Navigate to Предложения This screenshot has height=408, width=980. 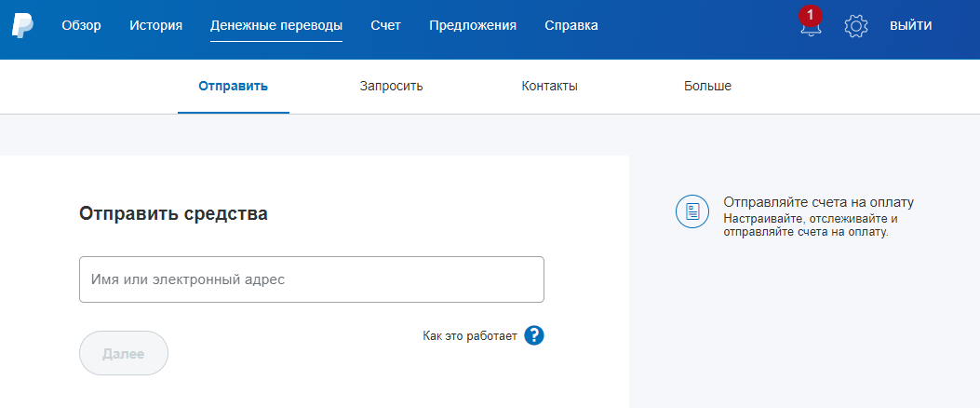pos(473,26)
